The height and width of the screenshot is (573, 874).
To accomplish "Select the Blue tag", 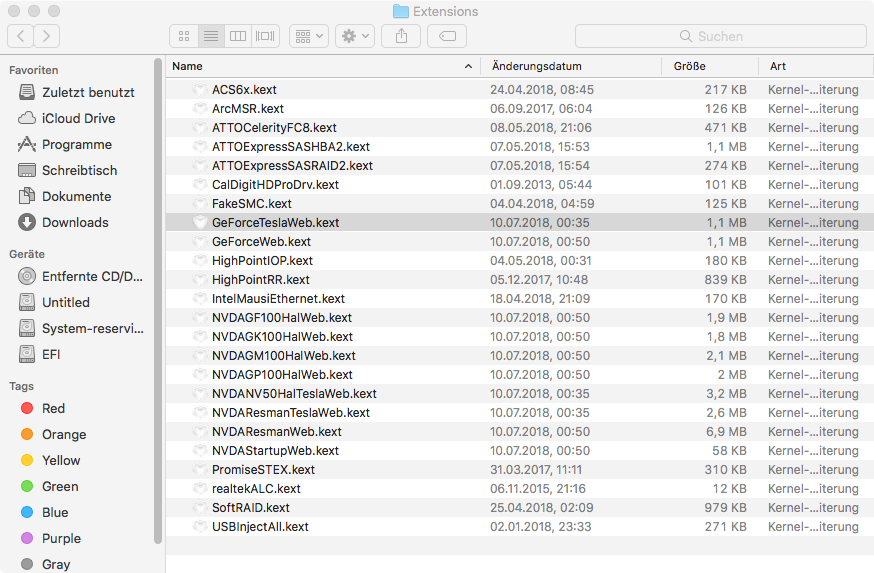I will (45, 512).
